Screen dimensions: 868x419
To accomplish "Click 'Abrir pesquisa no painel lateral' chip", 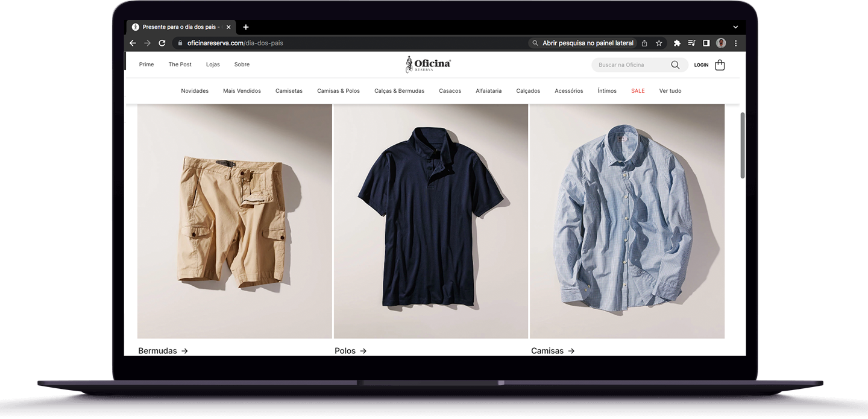I will pyautogui.click(x=582, y=43).
